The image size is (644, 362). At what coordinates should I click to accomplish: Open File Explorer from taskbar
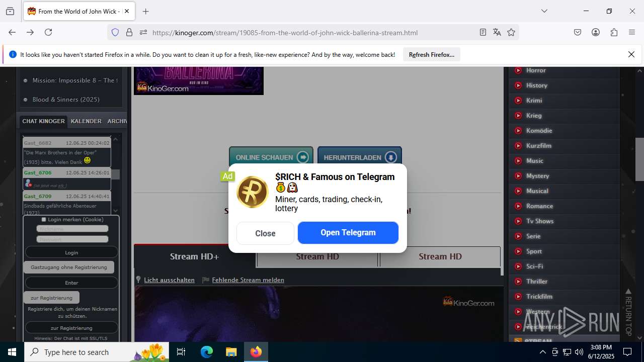click(x=231, y=352)
